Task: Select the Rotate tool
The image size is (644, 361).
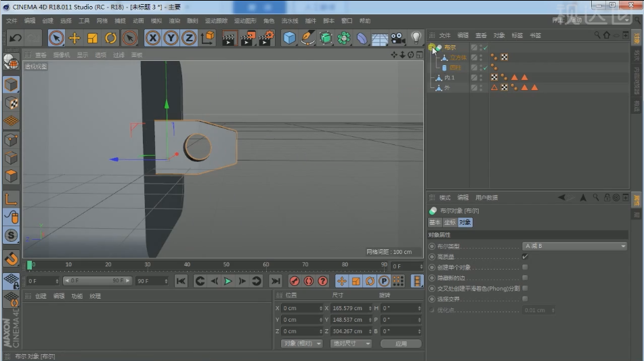Action: pyautogui.click(x=110, y=38)
